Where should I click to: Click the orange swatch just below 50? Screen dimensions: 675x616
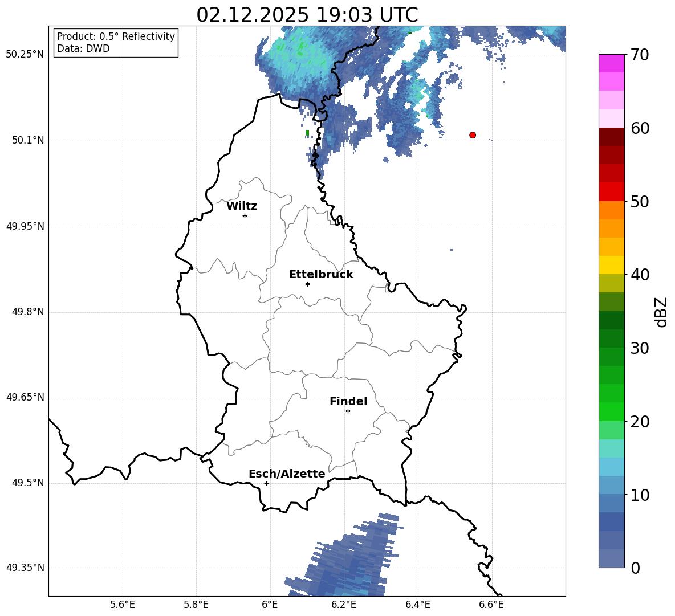pyautogui.click(x=611, y=210)
